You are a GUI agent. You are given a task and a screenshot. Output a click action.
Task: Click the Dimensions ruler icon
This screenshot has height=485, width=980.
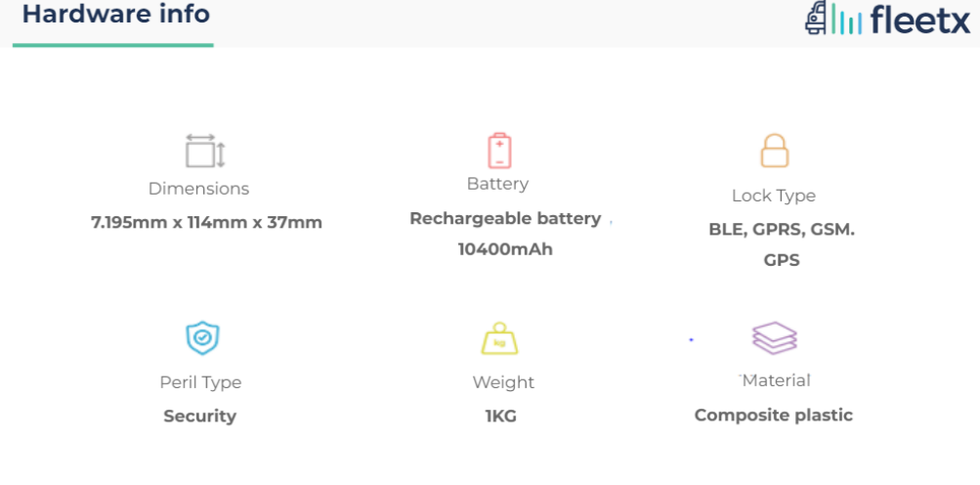tap(205, 153)
